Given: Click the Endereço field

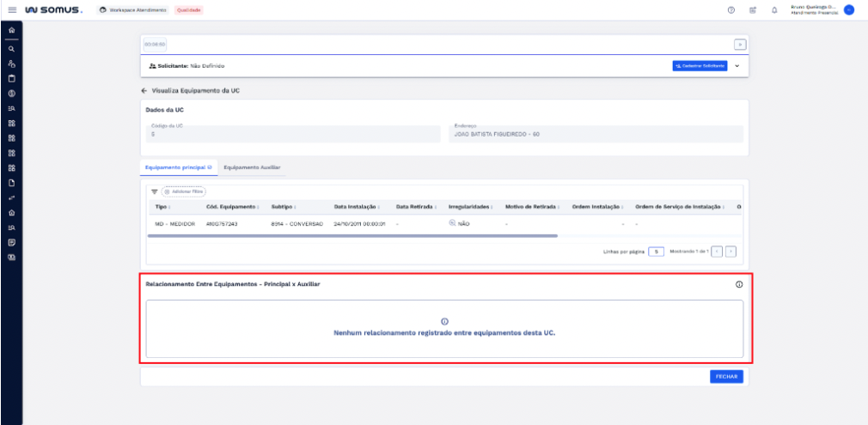Looking at the screenshot, I should click(596, 134).
